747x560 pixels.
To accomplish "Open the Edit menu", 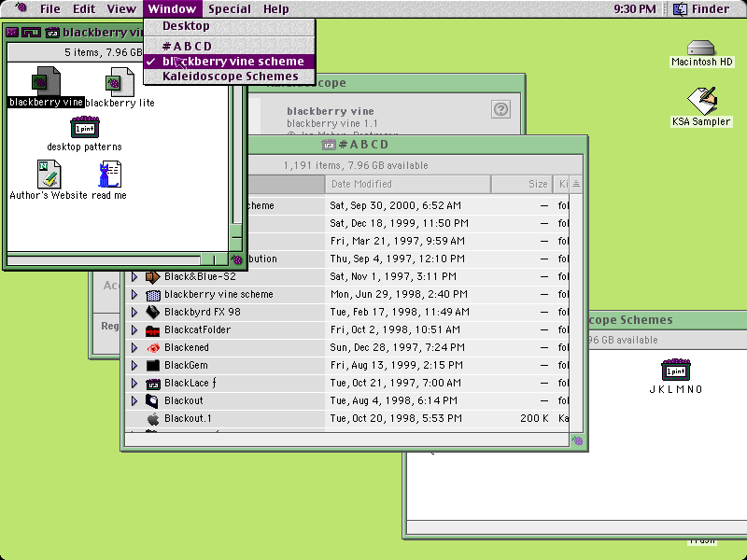I will pyautogui.click(x=84, y=8).
